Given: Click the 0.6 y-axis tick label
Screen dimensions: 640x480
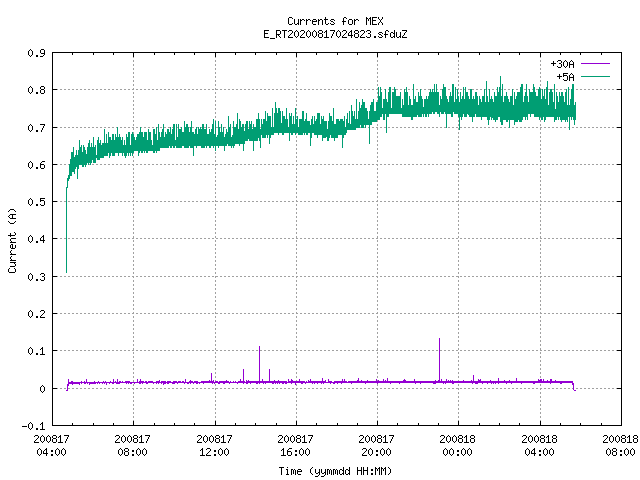Looking at the screenshot, I should click(x=36, y=165).
